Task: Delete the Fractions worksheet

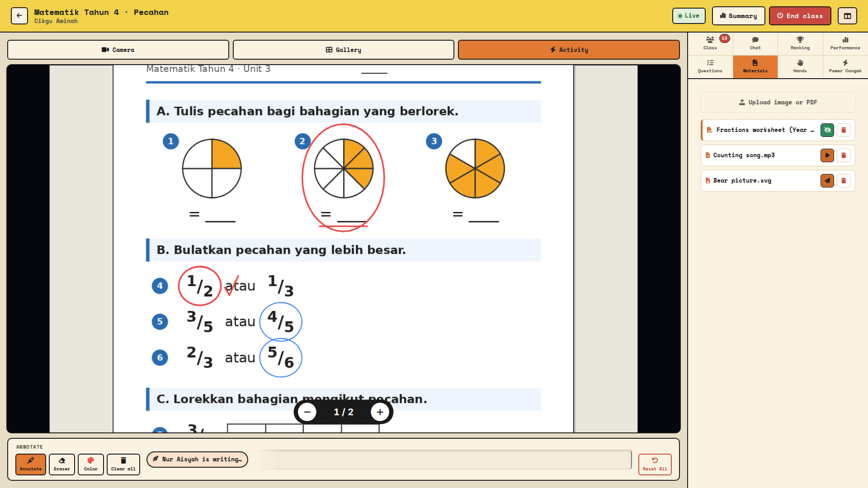Action: [843, 130]
